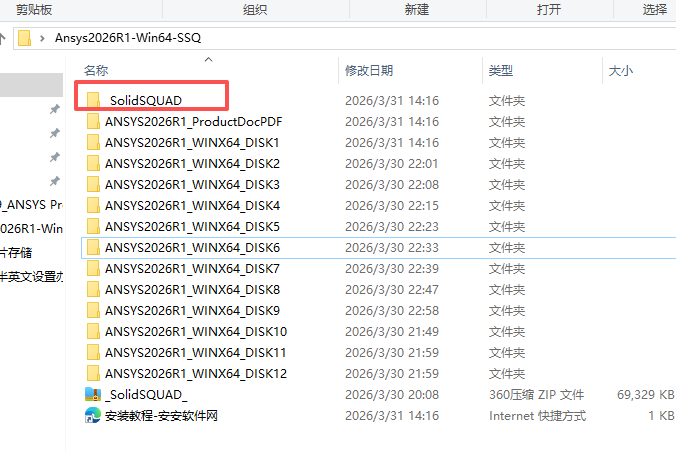676x453 pixels.
Task: Select the 安装教程-安安软件网 shortcut name
Action: coord(161,416)
